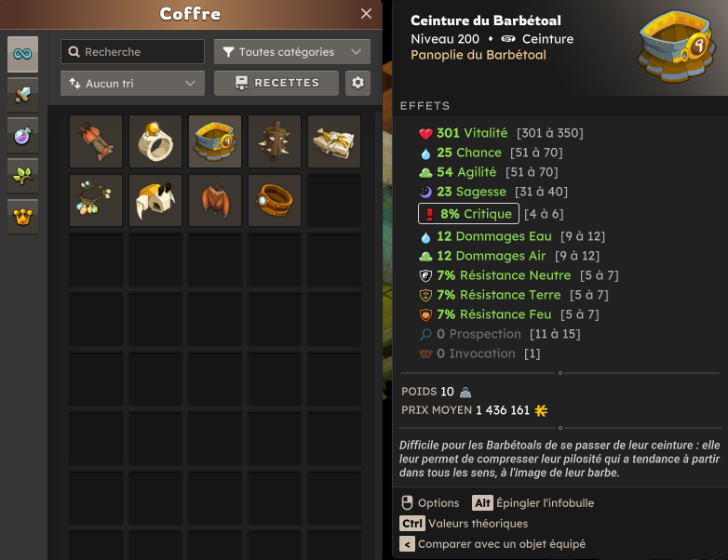Select the golden bracelet ring item

(275, 200)
